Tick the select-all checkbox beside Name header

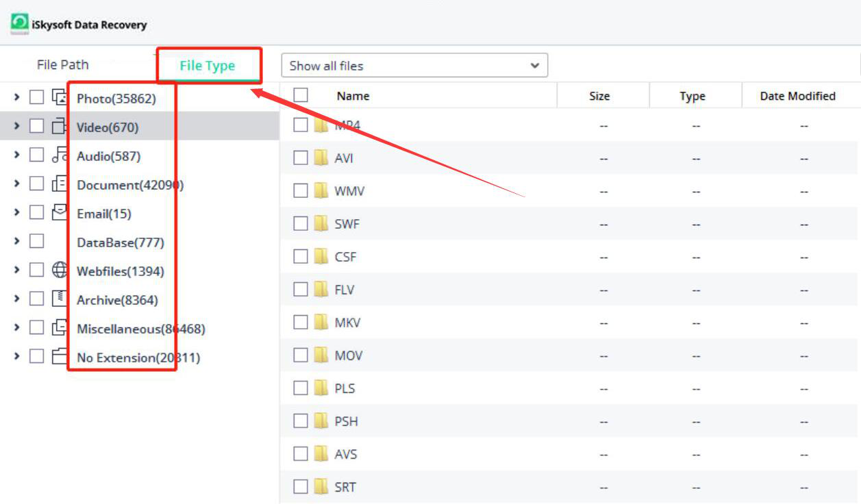(x=301, y=95)
